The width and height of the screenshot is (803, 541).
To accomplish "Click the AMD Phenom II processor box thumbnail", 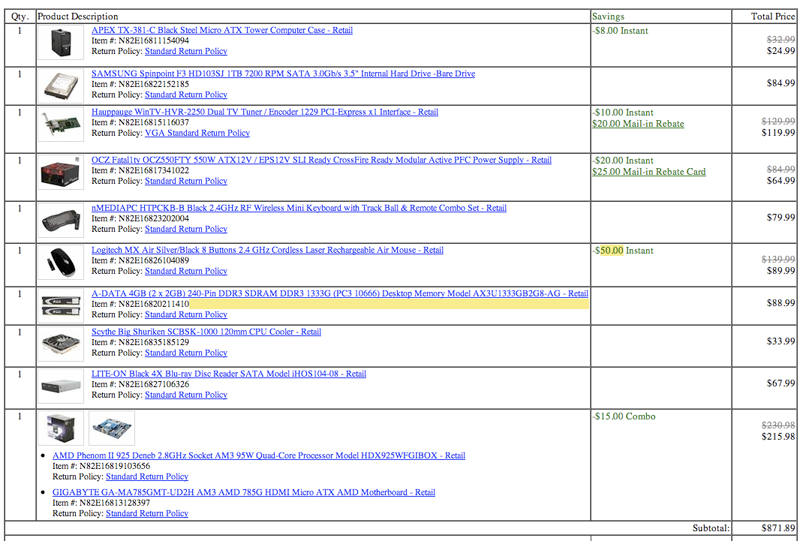I will [61, 428].
